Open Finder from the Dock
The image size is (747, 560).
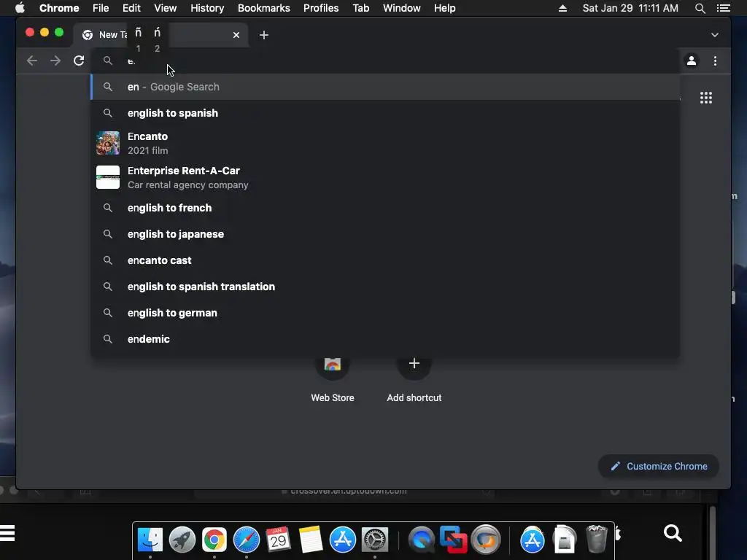pyautogui.click(x=150, y=540)
